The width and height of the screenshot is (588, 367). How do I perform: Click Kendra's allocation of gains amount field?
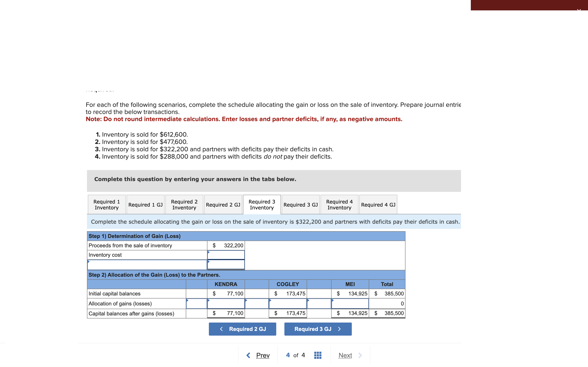[226, 304]
